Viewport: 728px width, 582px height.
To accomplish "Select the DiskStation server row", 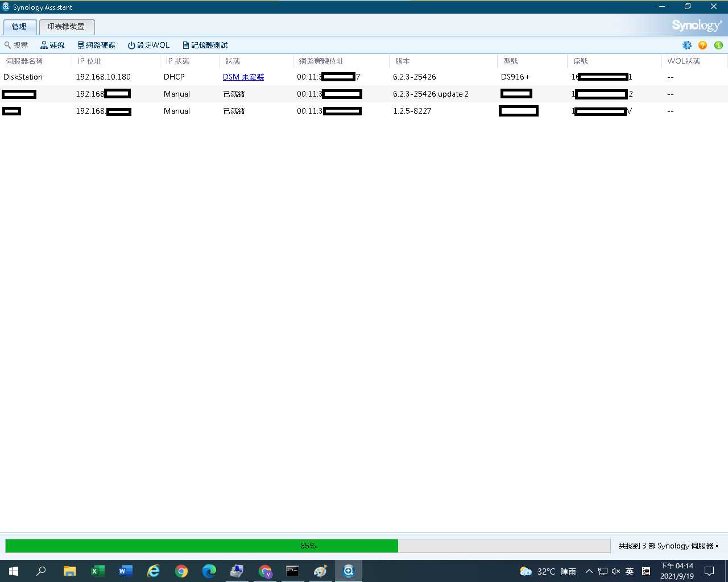I will point(364,77).
